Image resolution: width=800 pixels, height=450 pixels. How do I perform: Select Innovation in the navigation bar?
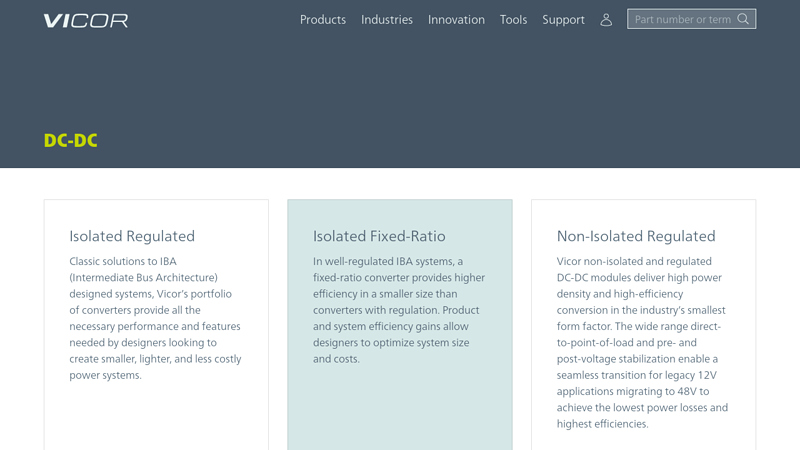click(x=456, y=20)
